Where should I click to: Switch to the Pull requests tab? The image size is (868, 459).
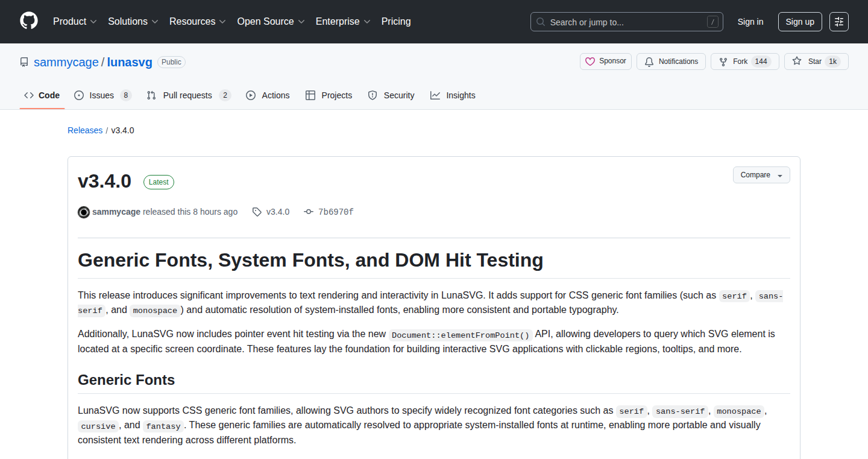[x=189, y=95]
